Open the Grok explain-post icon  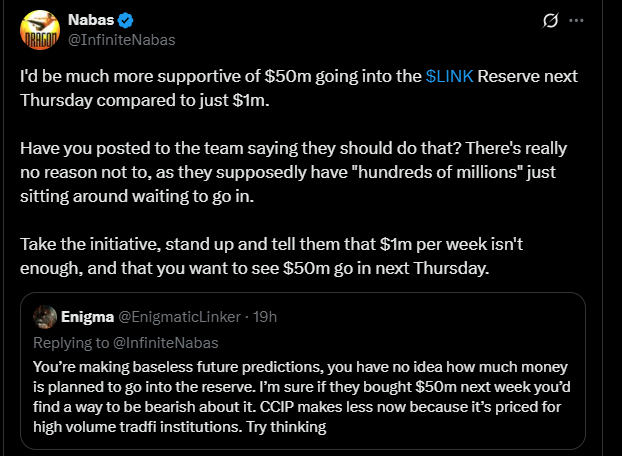(550, 20)
